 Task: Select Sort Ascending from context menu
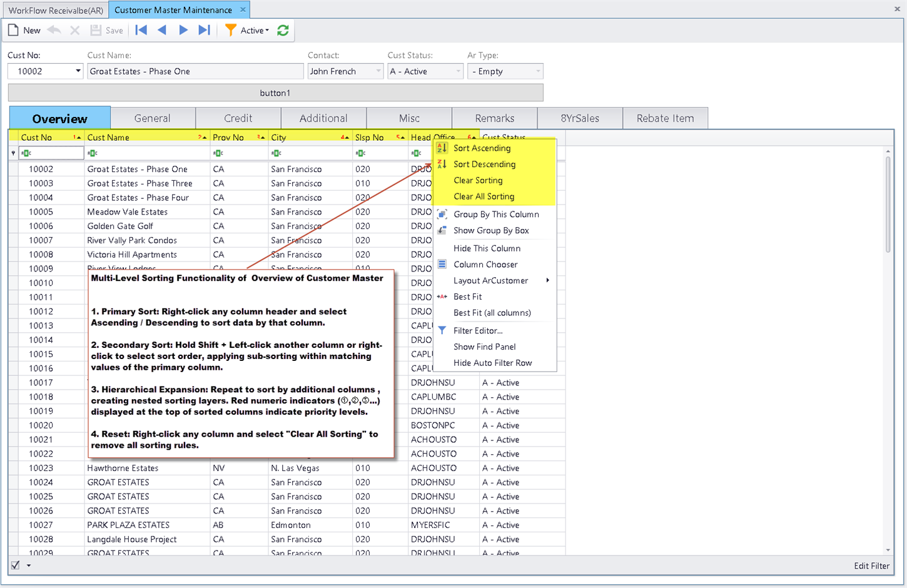(482, 148)
